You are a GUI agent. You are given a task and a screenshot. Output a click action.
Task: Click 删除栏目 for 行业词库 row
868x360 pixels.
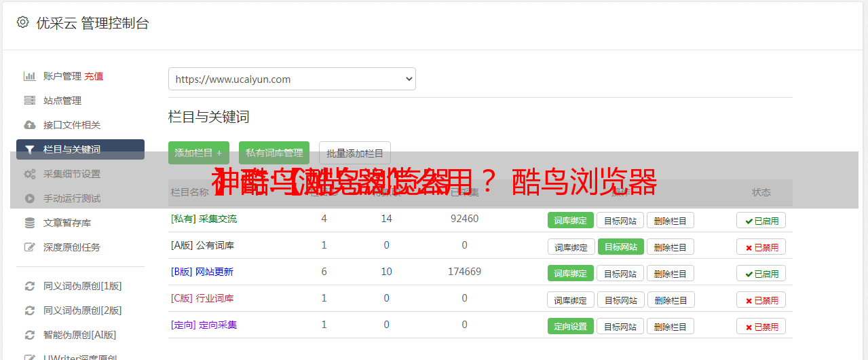672,300
